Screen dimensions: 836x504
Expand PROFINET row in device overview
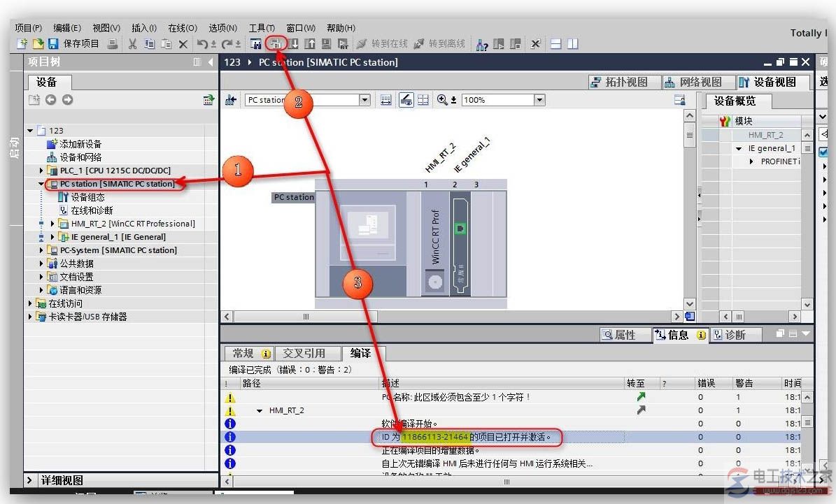coord(751,161)
